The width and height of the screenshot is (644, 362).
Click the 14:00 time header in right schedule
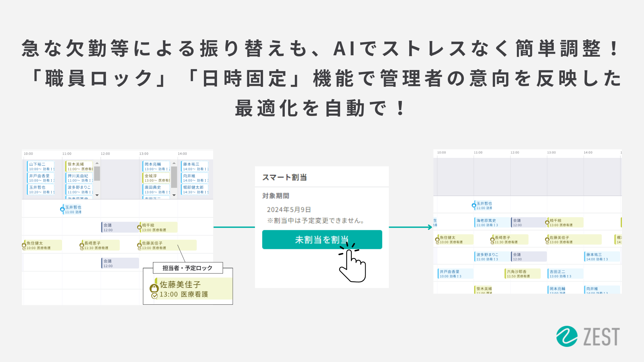click(x=588, y=153)
